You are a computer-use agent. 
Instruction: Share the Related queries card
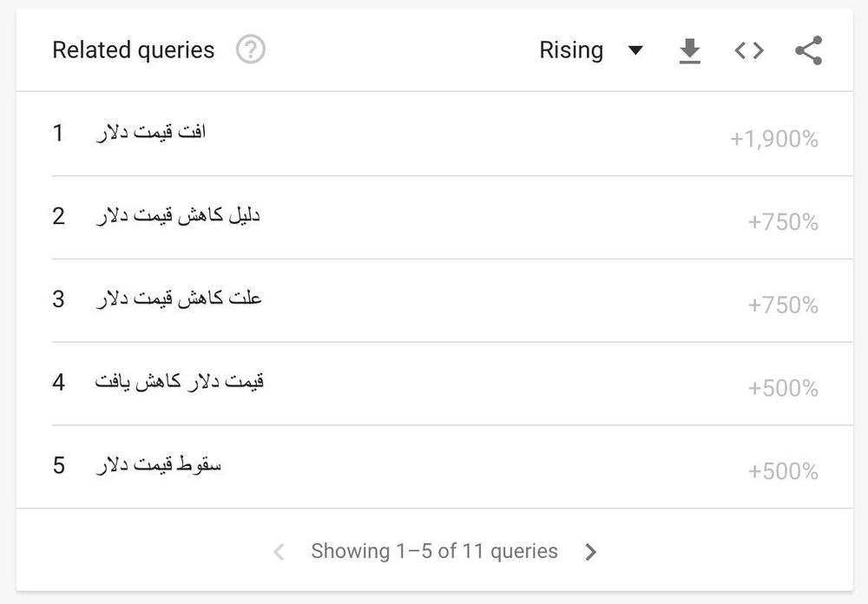tap(808, 51)
